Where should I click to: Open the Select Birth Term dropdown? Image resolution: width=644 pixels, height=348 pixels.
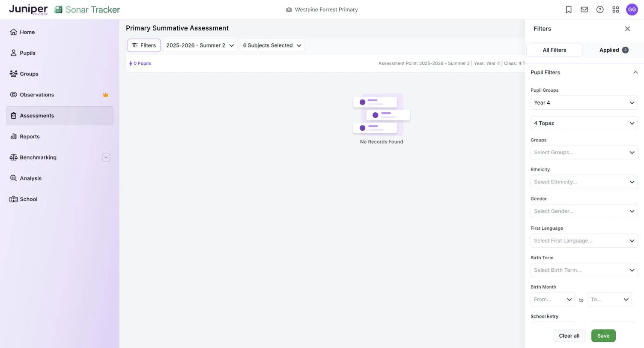pyautogui.click(x=584, y=270)
